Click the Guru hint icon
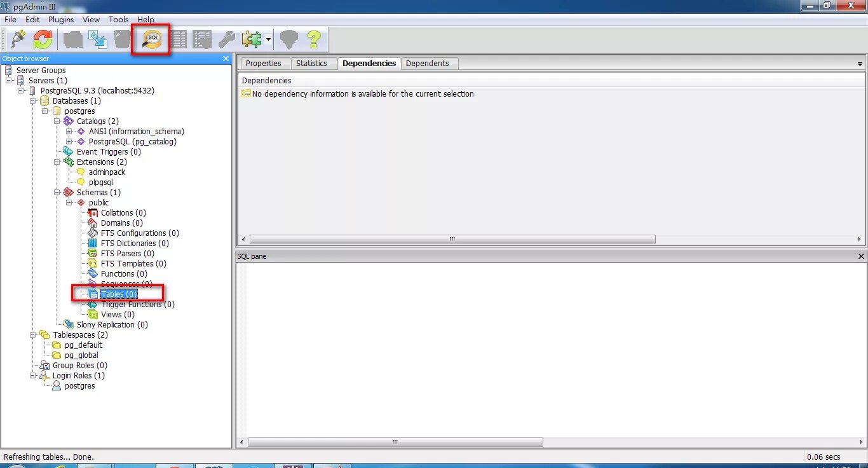The image size is (868, 468). pos(288,39)
